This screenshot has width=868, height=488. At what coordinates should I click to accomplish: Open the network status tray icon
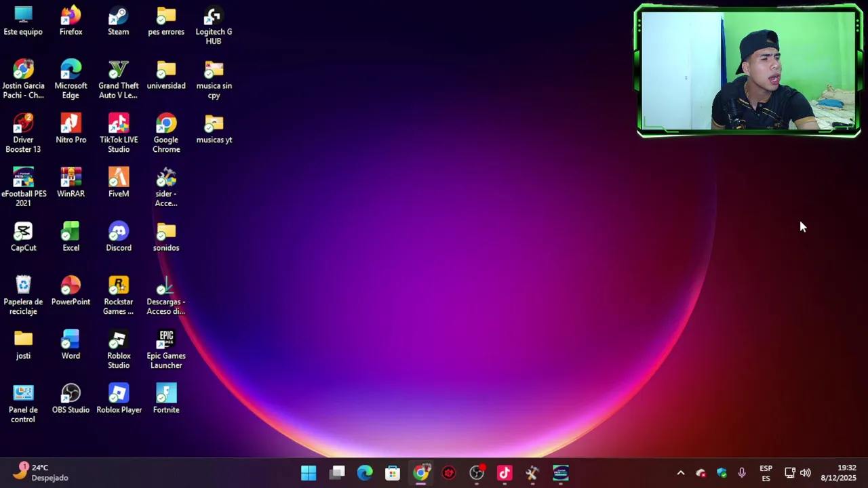tap(790, 473)
